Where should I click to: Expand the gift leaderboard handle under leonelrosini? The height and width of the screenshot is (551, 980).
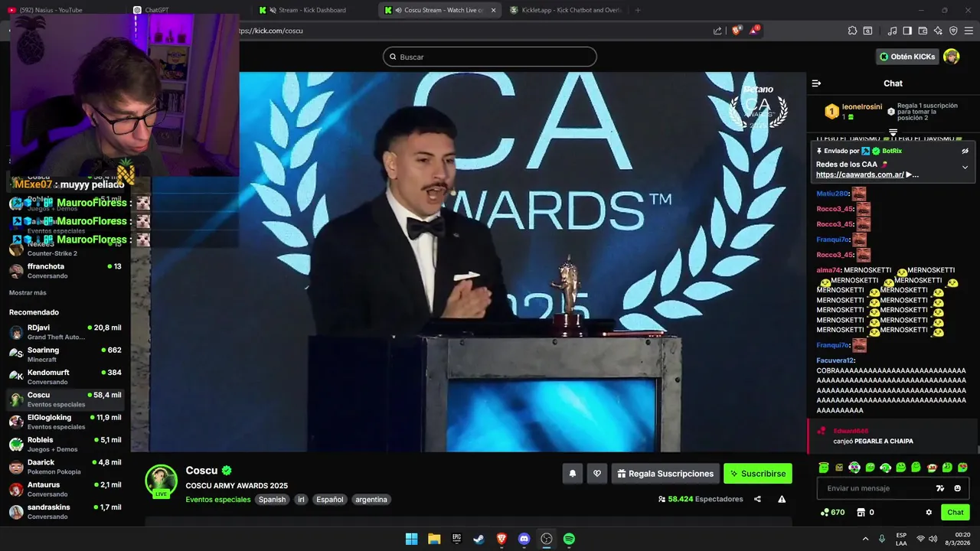893,133
